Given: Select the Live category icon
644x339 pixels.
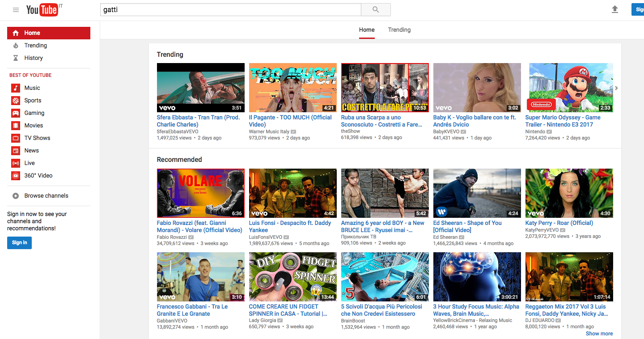Looking at the screenshot, I should (16, 163).
